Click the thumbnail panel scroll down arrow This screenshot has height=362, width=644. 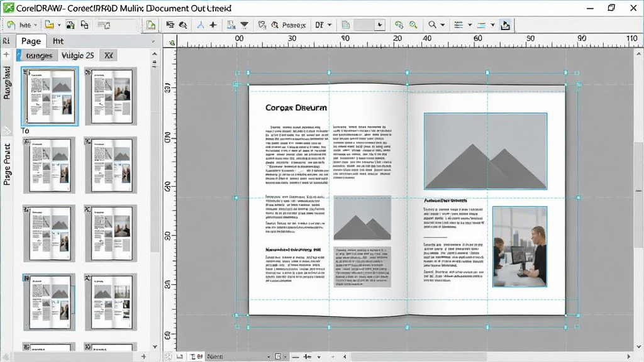[155, 347]
